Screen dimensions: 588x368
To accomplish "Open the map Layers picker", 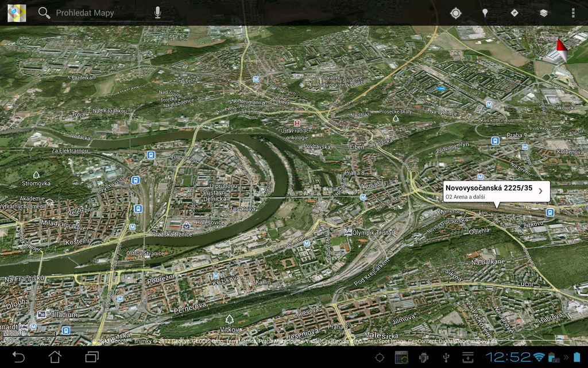I will pos(543,13).
